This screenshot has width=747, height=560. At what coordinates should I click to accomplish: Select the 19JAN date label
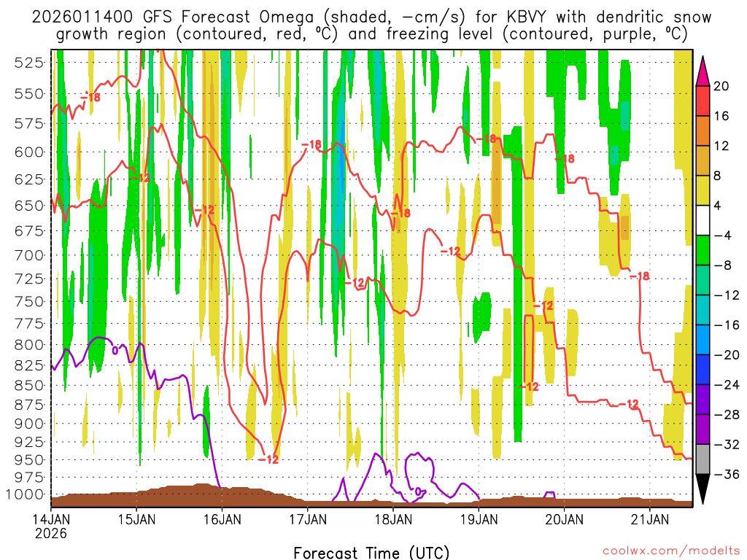point(479,519)
